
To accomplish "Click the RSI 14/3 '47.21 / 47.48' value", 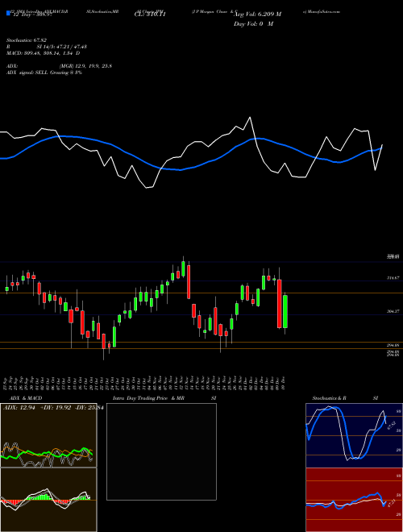I will [72, 47].
